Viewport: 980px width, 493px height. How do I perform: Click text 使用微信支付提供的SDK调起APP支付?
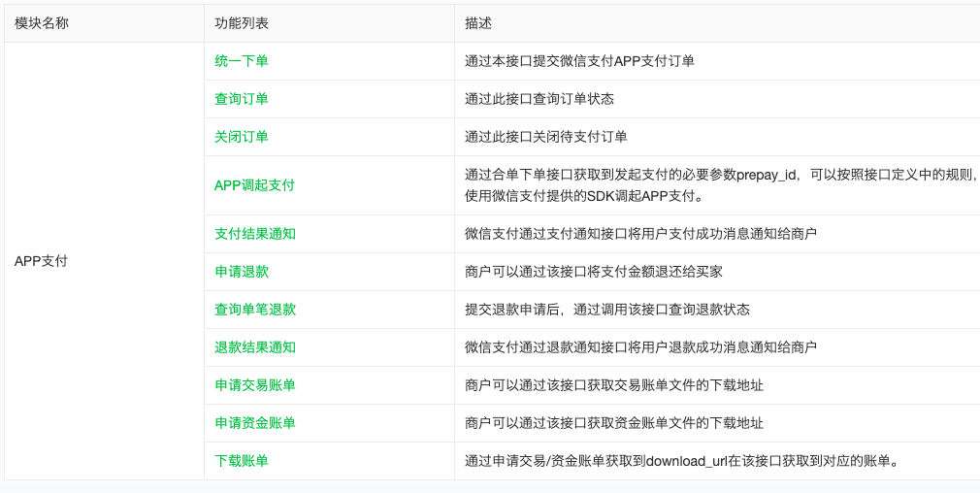tap(583, 196)
